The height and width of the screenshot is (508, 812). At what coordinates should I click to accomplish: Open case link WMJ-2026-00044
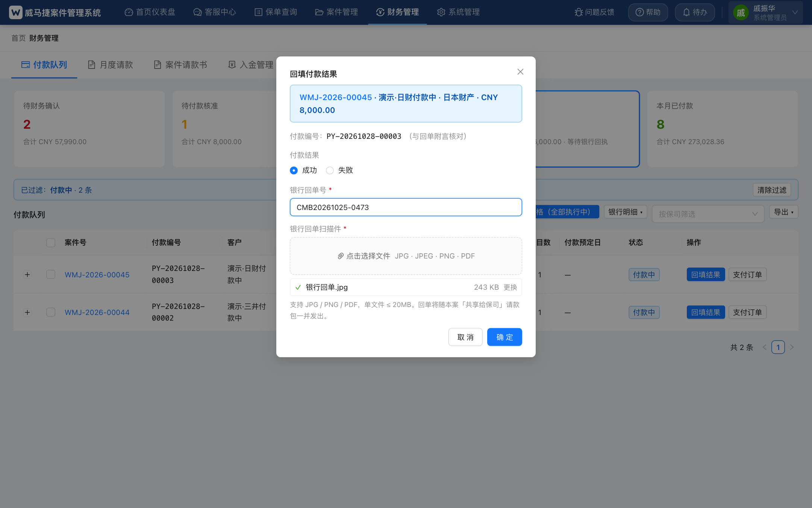97,312
